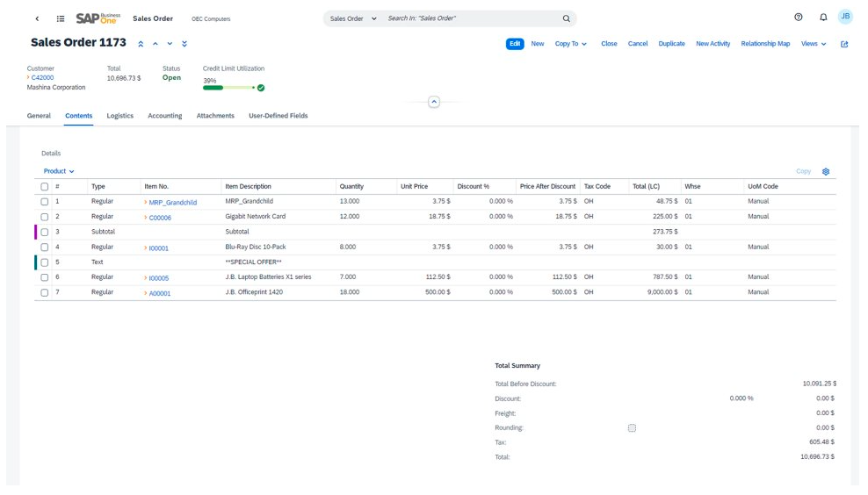Click the credit limit utilization bar
Viewport: 868px width, 495px height.
(x=228, y=88)
